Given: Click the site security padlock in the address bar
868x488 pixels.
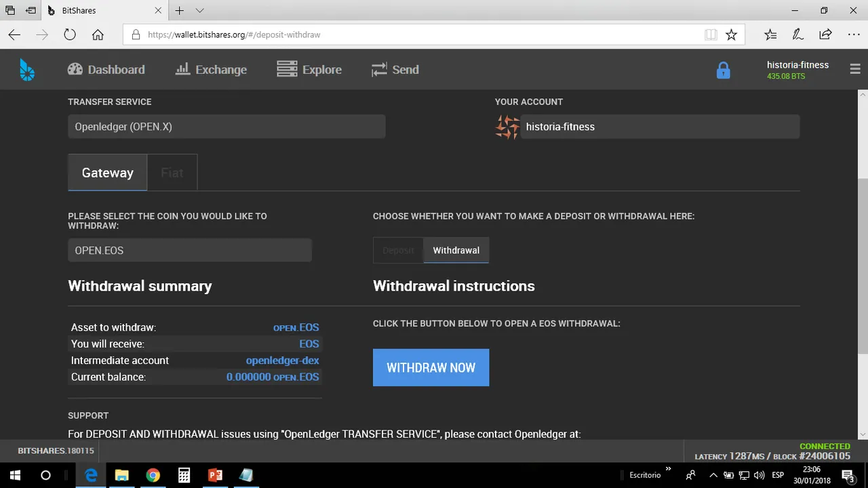Looking at the screenshot, I should click(x=136, y=35).
